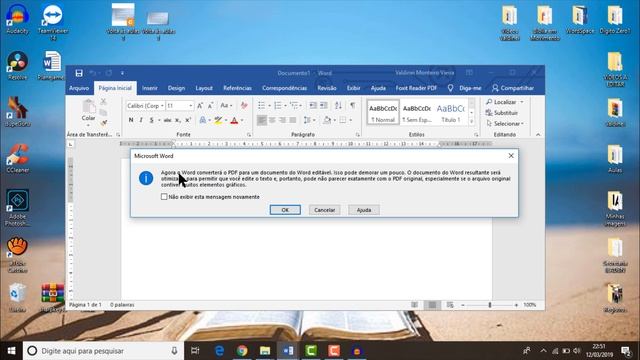640x360 pixels.
Task: Toggle bold (N) formatting
Action: 131,120
